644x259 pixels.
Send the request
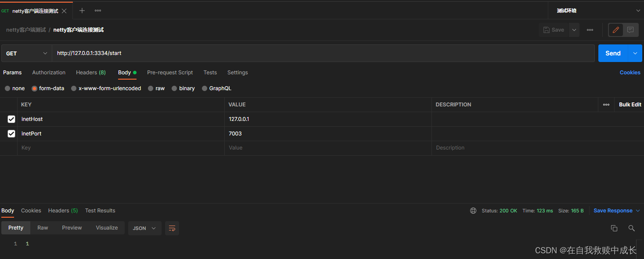point(613,53)
